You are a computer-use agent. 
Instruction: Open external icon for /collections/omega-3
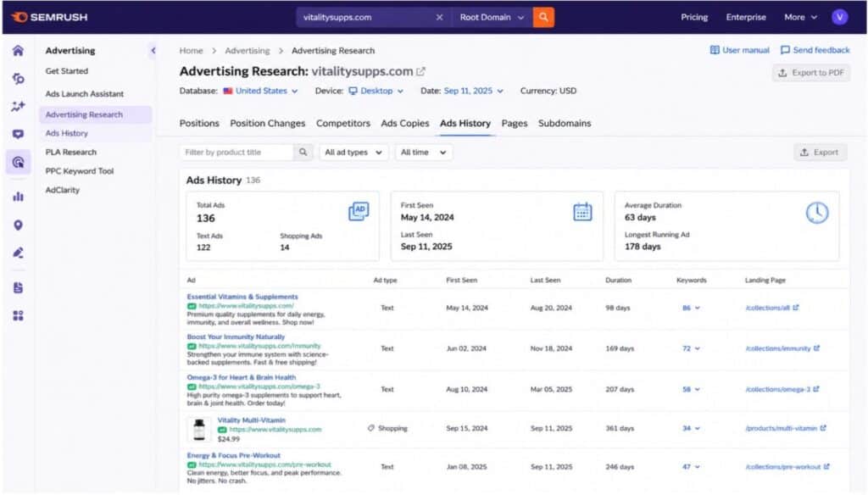pyautogui.click(x=816, y=389)
